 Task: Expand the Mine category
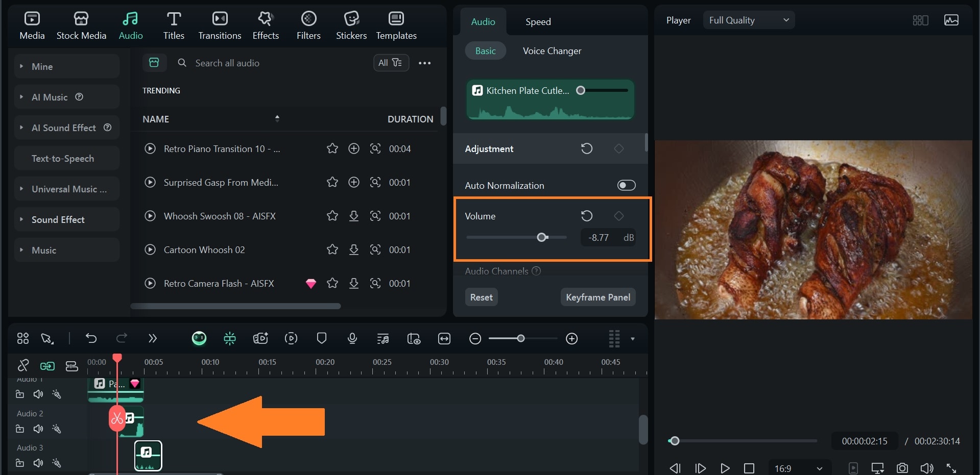(x=67, y=66)
